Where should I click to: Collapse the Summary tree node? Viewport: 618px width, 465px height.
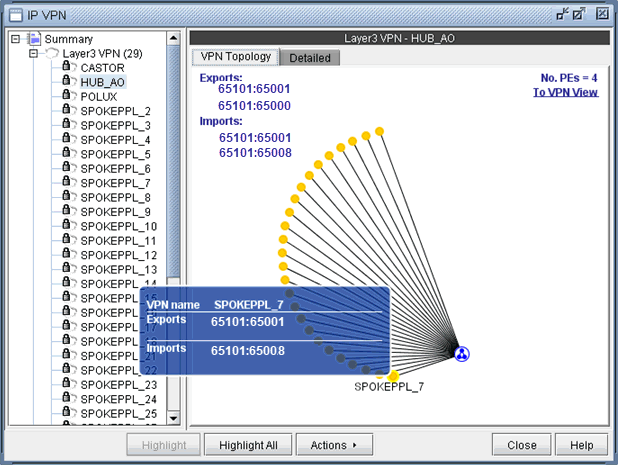pos(15,39)
